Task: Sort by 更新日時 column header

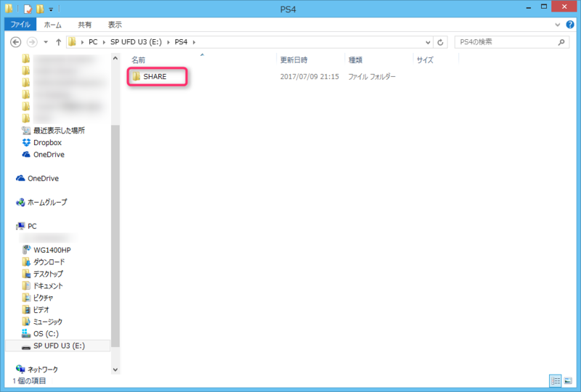Action: (x=294, y=60)
